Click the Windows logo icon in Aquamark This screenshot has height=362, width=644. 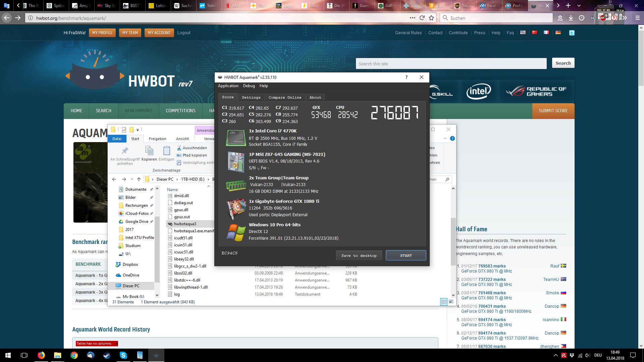[236, 233]
